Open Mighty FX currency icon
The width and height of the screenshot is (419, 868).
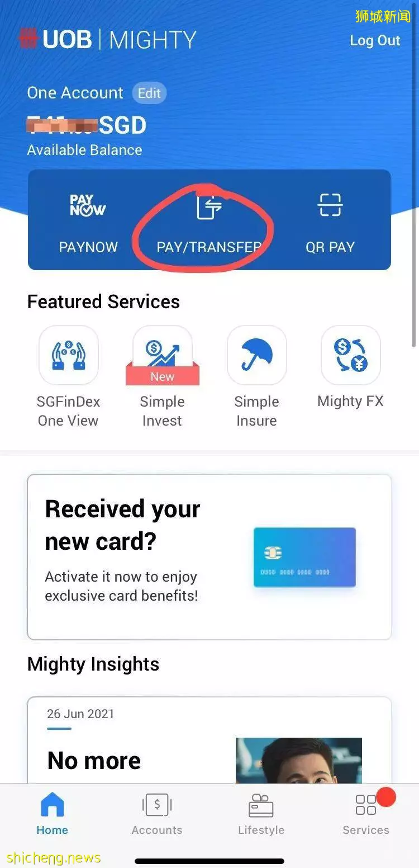pos(351,355)
